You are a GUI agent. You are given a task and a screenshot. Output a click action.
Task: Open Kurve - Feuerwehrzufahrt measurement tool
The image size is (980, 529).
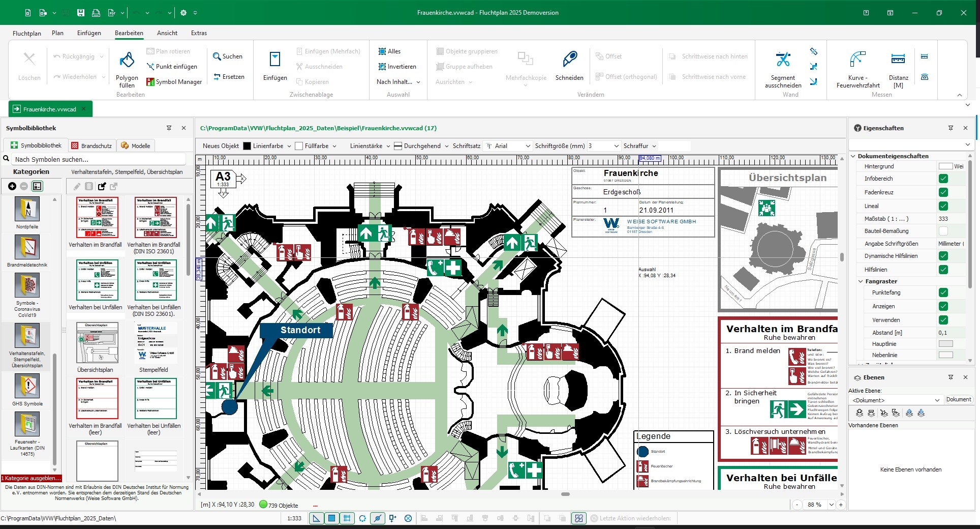pyautogui.click(x=858, y=70)
